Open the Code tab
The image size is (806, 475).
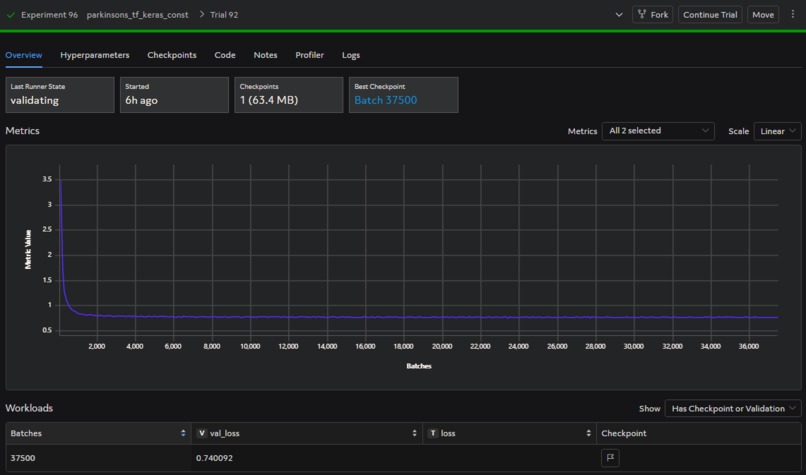coord(225,55)
